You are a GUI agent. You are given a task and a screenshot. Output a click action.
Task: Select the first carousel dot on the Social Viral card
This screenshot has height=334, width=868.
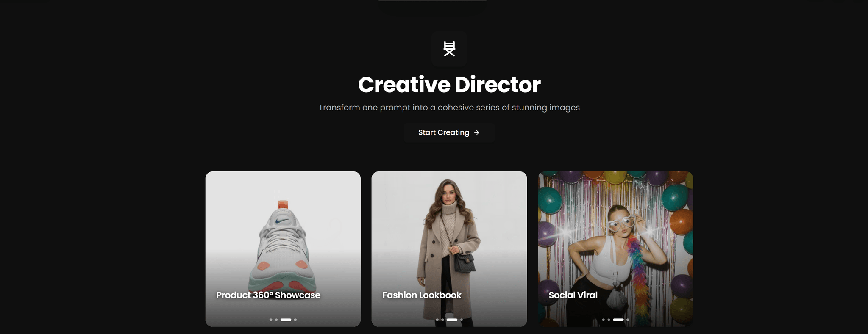pyautogui.click(x=603, y=320)
